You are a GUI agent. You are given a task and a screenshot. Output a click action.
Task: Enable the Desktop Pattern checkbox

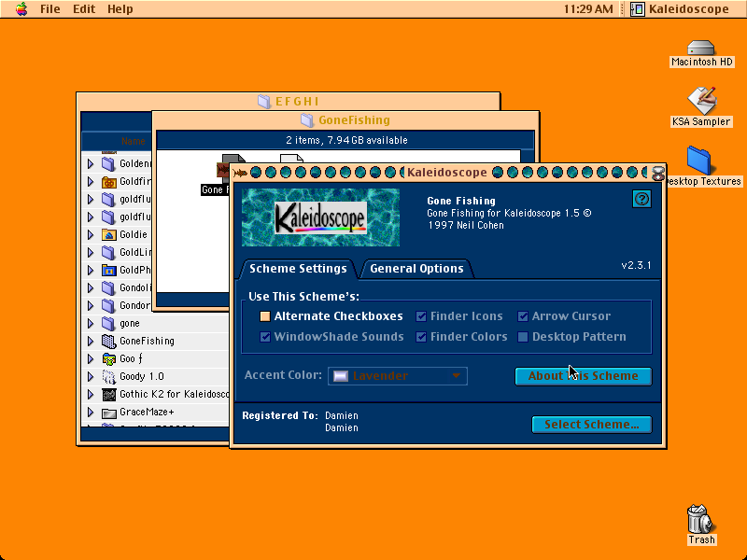(x=523, y=337)
